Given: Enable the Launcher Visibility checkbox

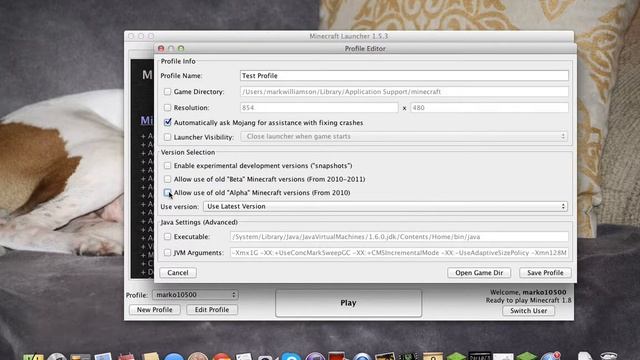Looking at the screenshot, I should 167,137.
